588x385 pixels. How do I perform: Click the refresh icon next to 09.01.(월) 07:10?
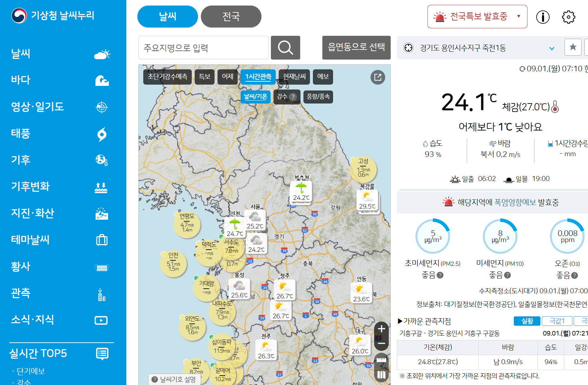(x=522, y=69)
